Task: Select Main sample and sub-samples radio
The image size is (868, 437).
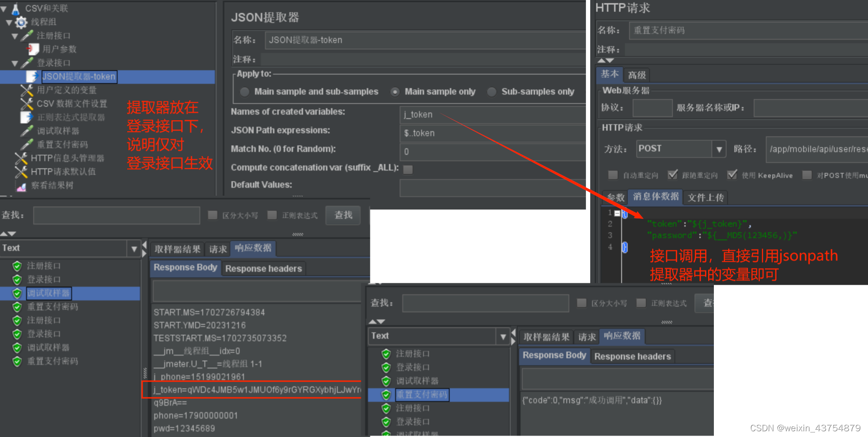Action: [x=245, y=92]
